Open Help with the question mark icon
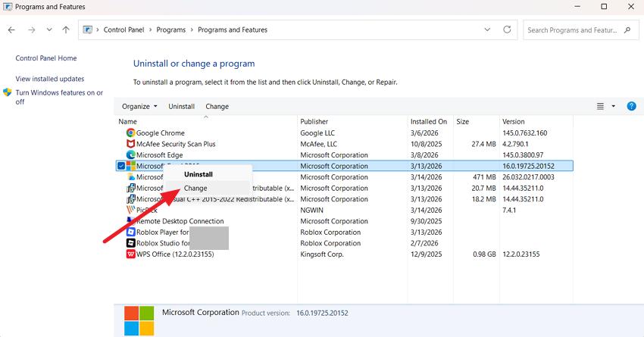 pyautogui.click(x=631, y=106)
